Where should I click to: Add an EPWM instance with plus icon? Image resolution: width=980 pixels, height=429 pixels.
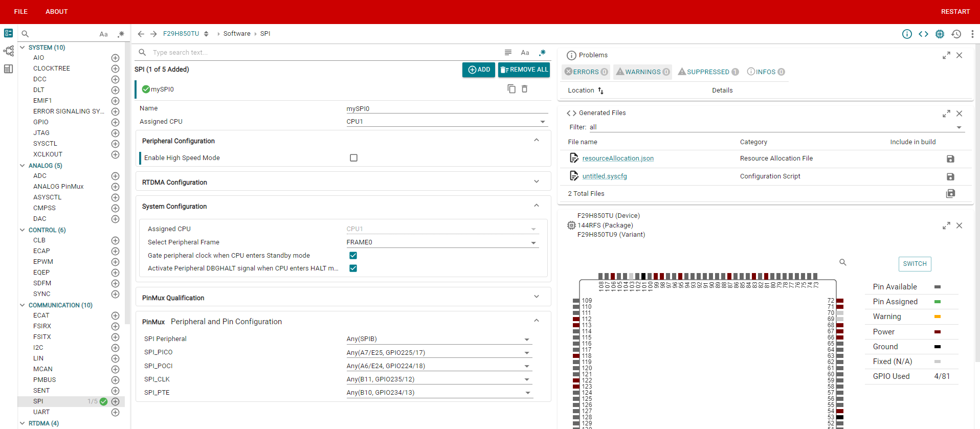115,262
